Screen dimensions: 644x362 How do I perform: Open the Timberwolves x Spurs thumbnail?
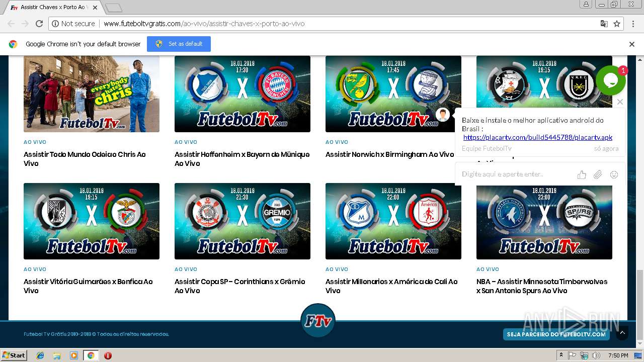coord(544,221)
